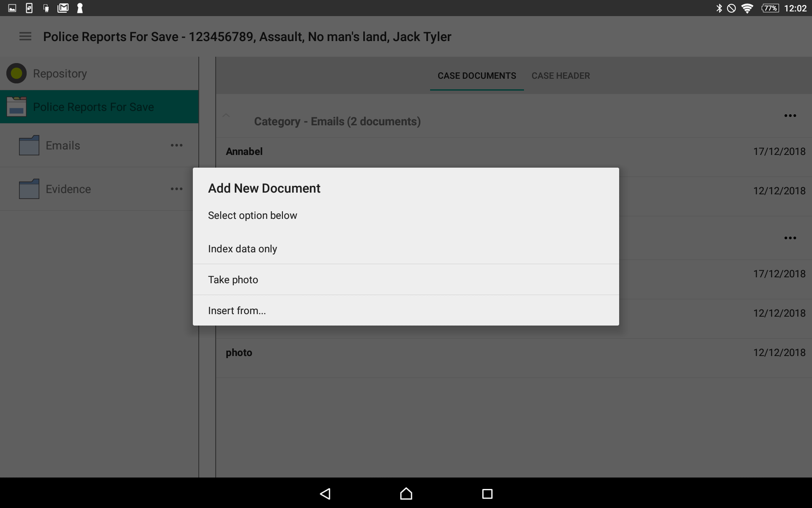
Task: Choose Take photo in the dialog
Action: [x=233, y=279]
